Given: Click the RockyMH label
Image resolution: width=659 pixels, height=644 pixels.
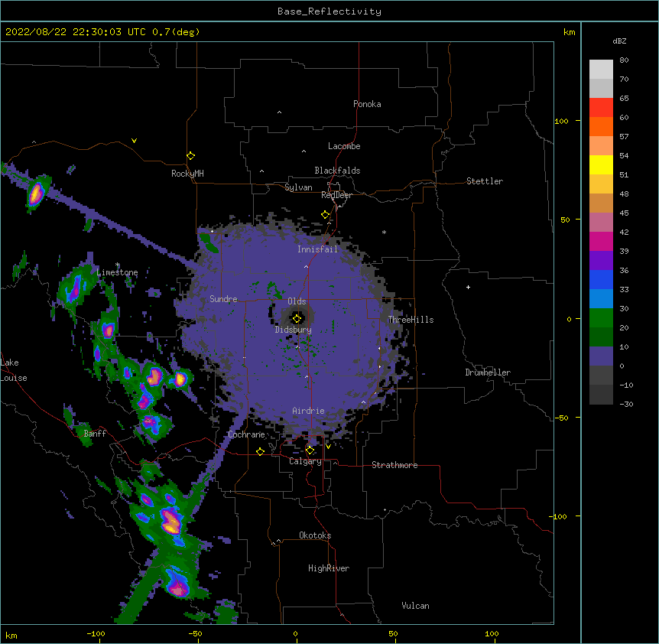Looking at the screenshot, I should 187,174.
